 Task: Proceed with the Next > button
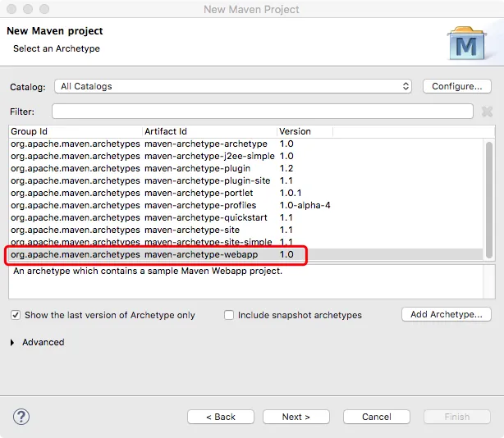296,417
